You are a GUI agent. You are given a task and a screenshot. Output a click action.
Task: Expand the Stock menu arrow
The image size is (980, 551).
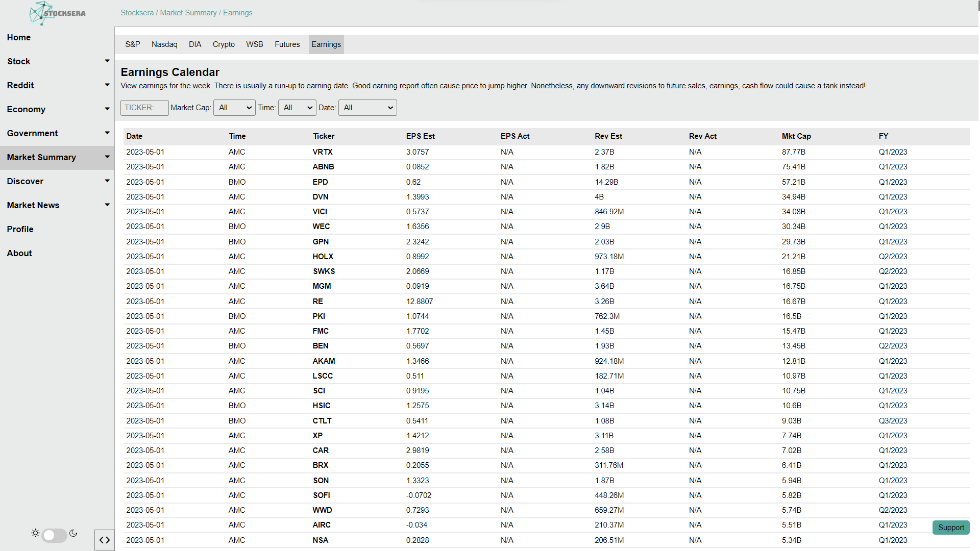107,61
